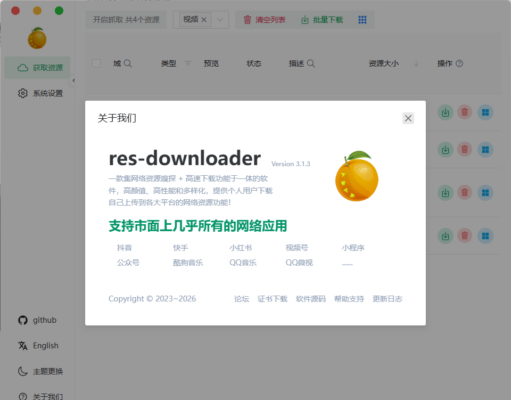
Task: Click the 开启抓取 button
Action: (x=126, y=20)
